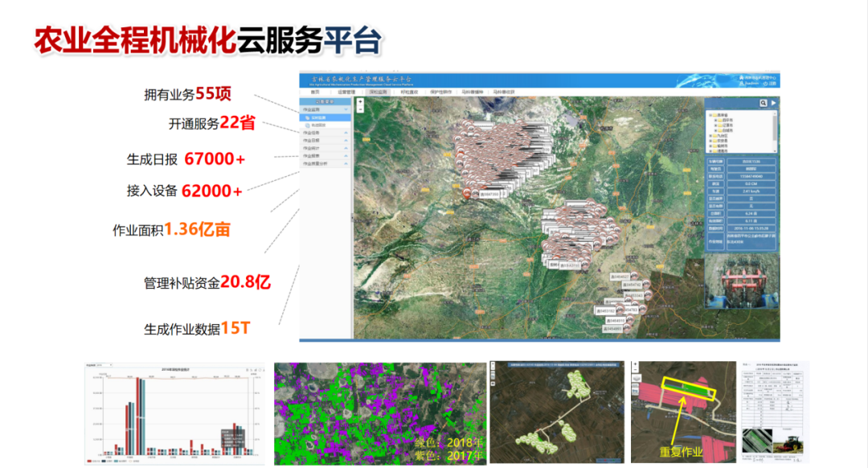Click the 轨迹回放 icon in the sidebar
The width and height of the screenshot is (868, 468).
click(307, 125)
